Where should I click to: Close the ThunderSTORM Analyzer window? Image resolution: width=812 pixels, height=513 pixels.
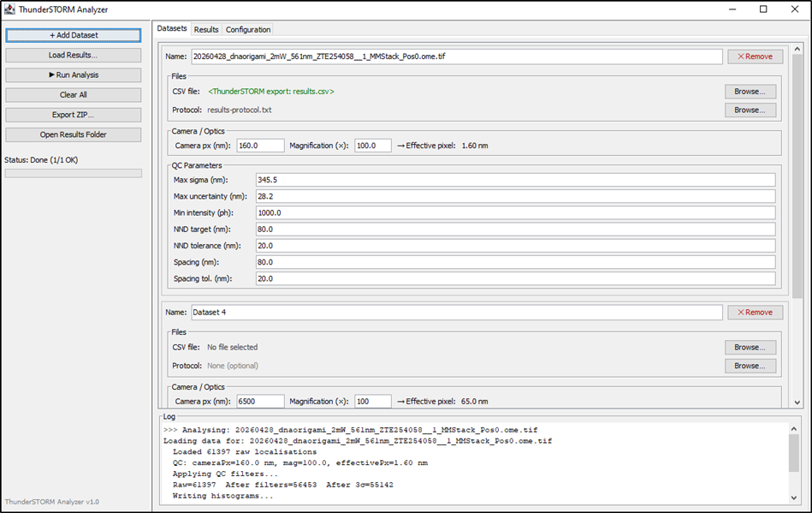(795, 9)
